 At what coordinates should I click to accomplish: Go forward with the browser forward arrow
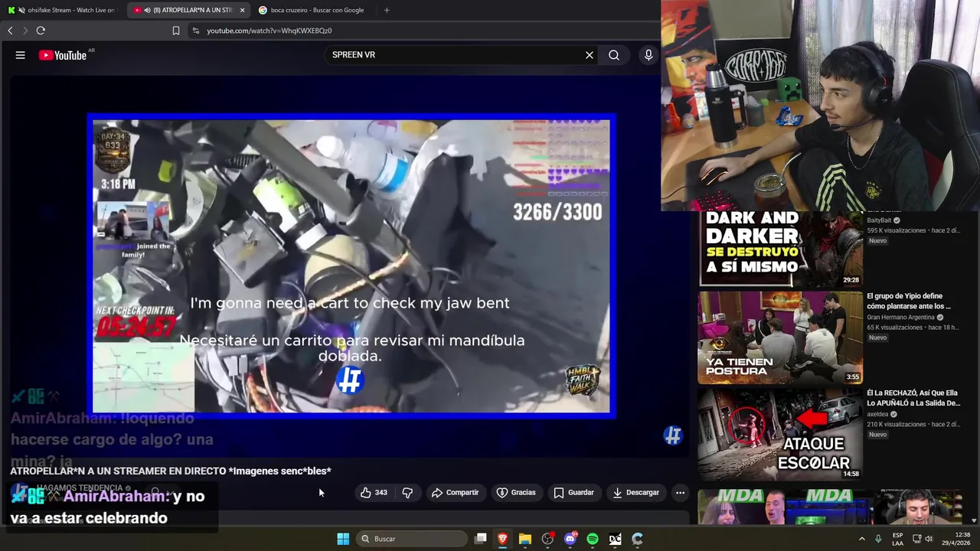24,31
